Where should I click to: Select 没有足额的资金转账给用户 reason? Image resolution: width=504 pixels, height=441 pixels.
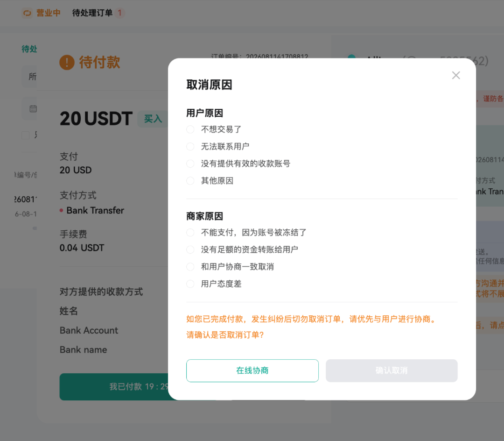pos(190,249)
